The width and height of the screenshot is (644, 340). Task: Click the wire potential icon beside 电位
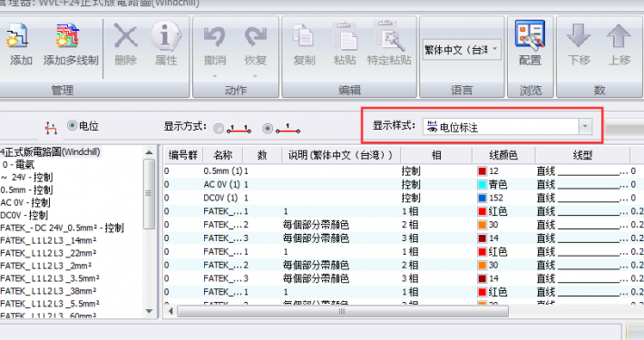(52, 128)
